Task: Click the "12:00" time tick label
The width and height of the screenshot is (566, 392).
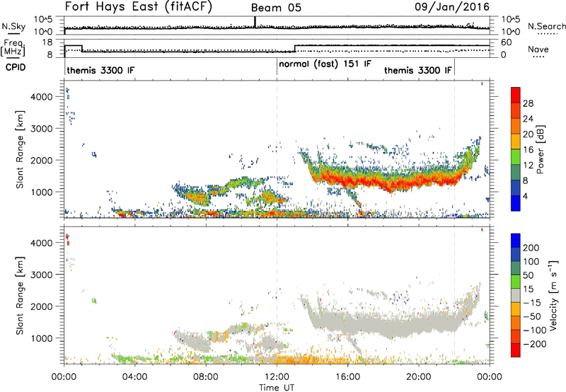Action: click(277, 377)
